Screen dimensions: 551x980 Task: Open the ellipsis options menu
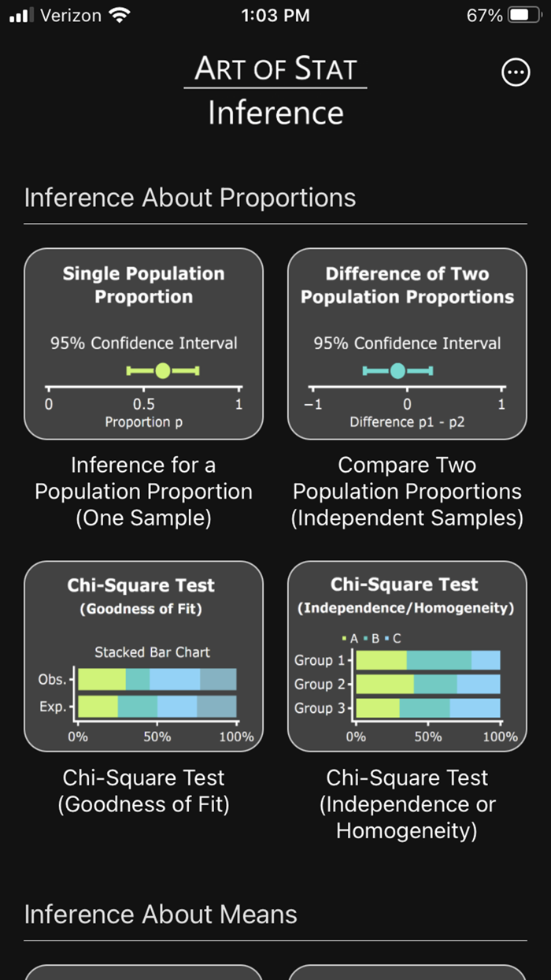[x=516, y=72]
